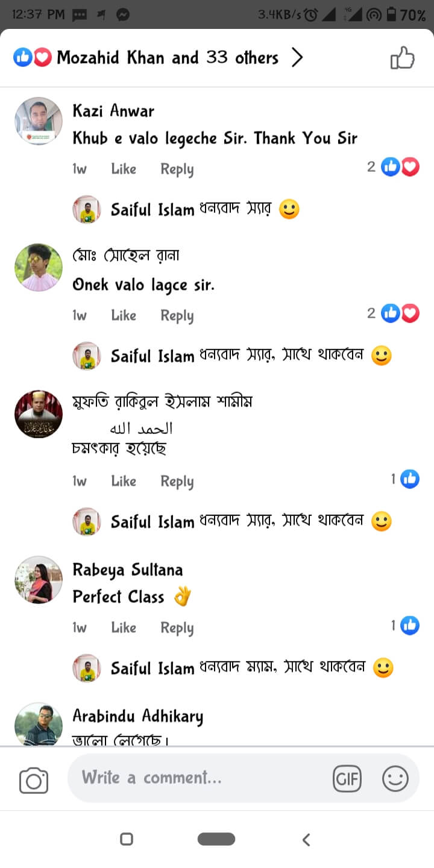Viewport: 434px width, 868px height.
Task: Tap the 'Write a comment...' field
Action: tap(199, 778)
